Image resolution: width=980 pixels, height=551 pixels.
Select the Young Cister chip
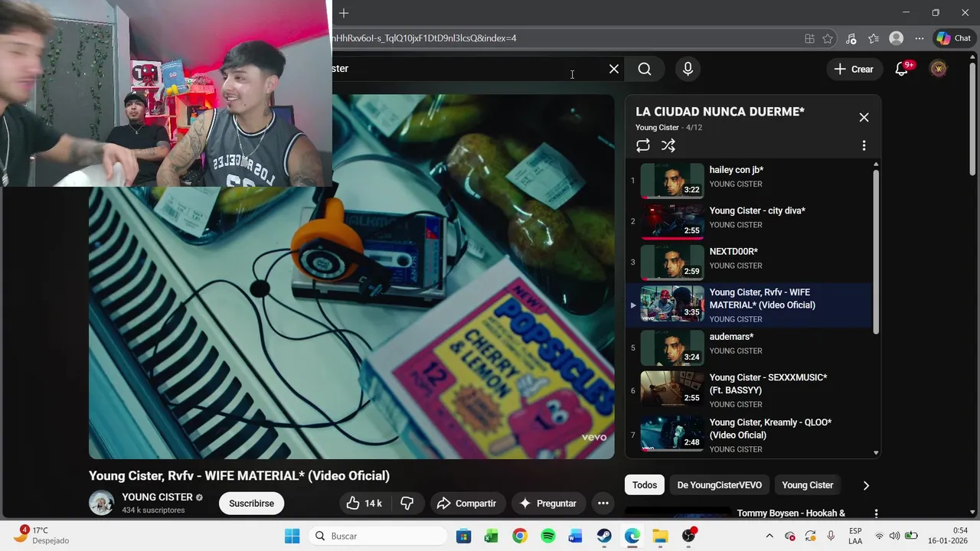click(807, 485)
